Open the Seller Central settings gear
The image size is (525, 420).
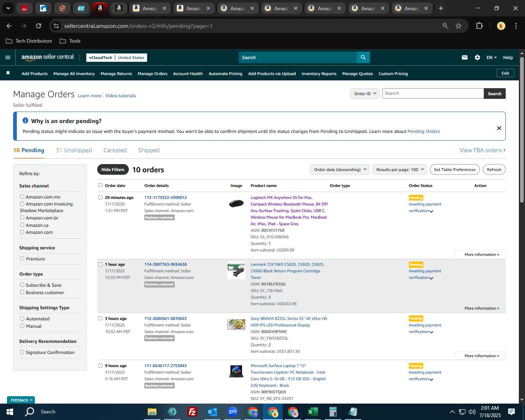[x=477, y=57]
